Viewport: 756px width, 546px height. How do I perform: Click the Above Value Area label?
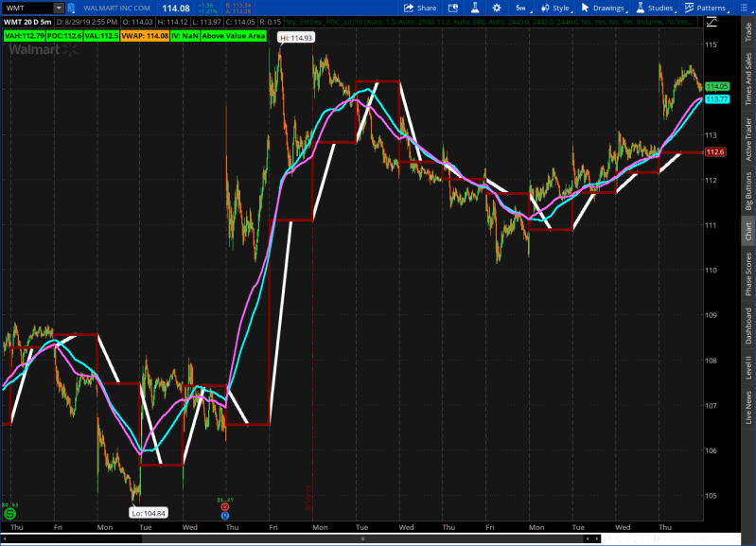(x=234, y=36)
